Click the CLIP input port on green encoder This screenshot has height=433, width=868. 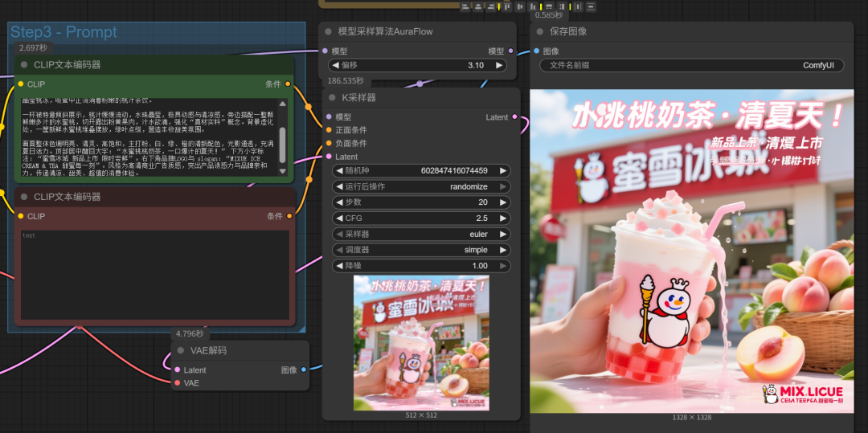click(x=20, y=84)
